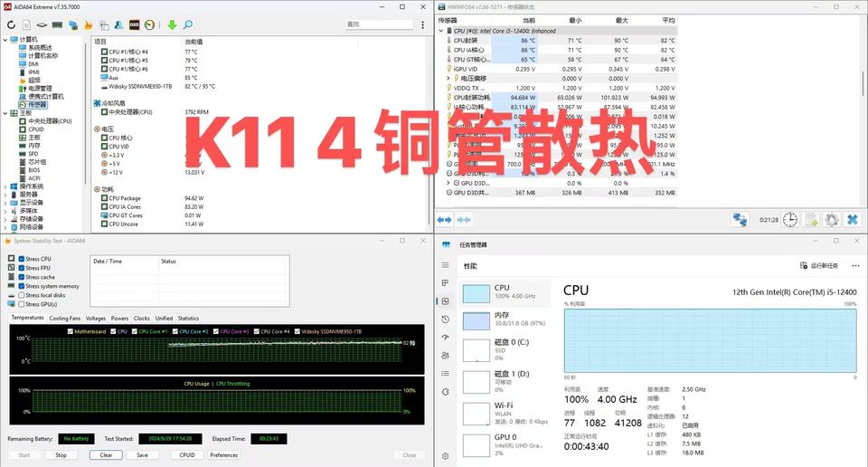Screen dimensions: 868x467
Task: Open Task Manager Details sidebar icon
Action: (446, 374)
